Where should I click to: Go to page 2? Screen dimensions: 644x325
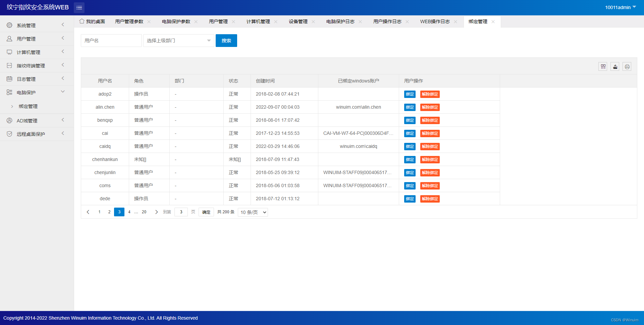[109, 212]
